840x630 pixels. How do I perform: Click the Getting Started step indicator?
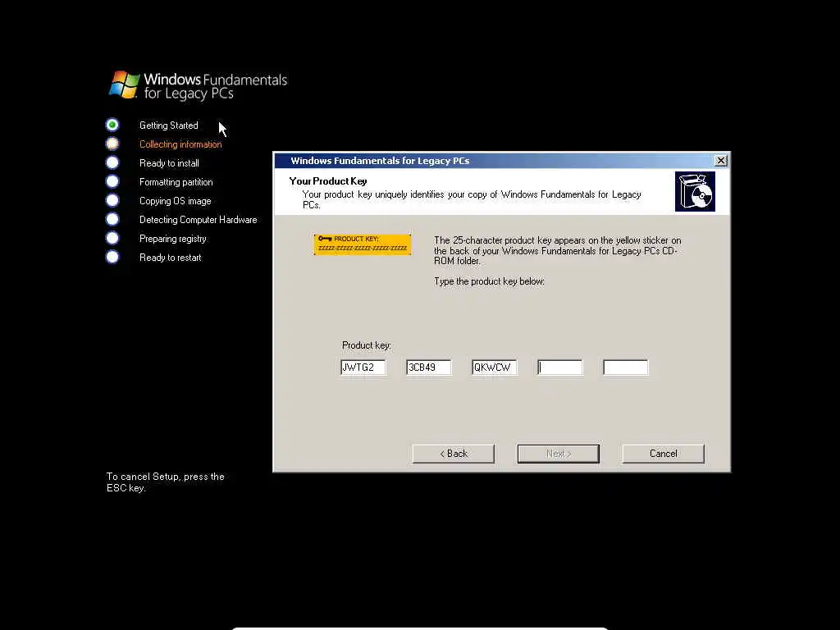click(112, 125)
